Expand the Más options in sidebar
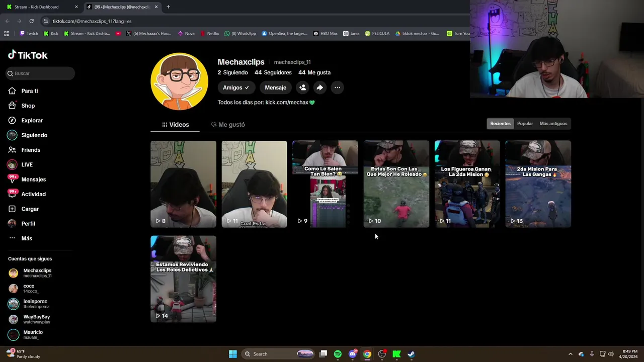Viewport: 644px width, 362px height. (x=20, y=238)
